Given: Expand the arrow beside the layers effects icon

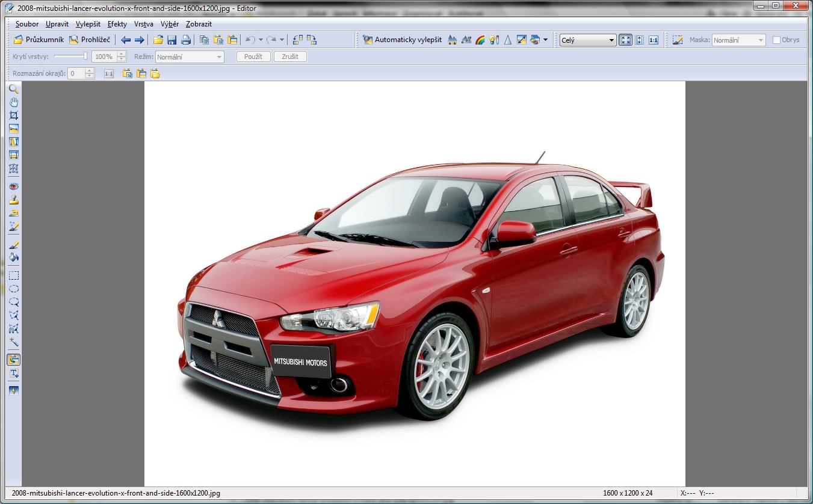Looking at the screenshot, I should click(x=545, y=40).
